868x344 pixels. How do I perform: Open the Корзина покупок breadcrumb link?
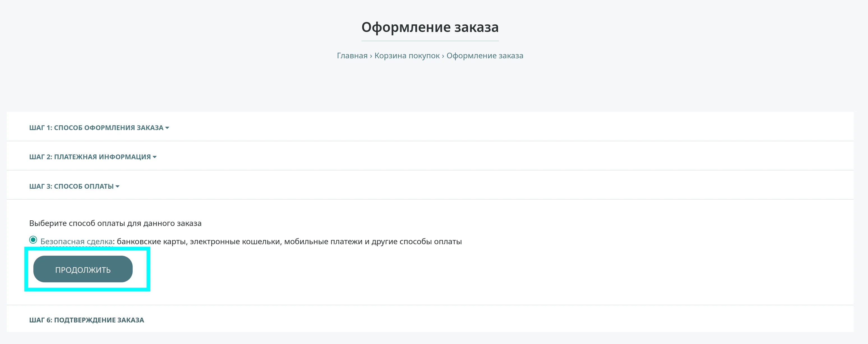pyautogui.click(x=407, y=56)
